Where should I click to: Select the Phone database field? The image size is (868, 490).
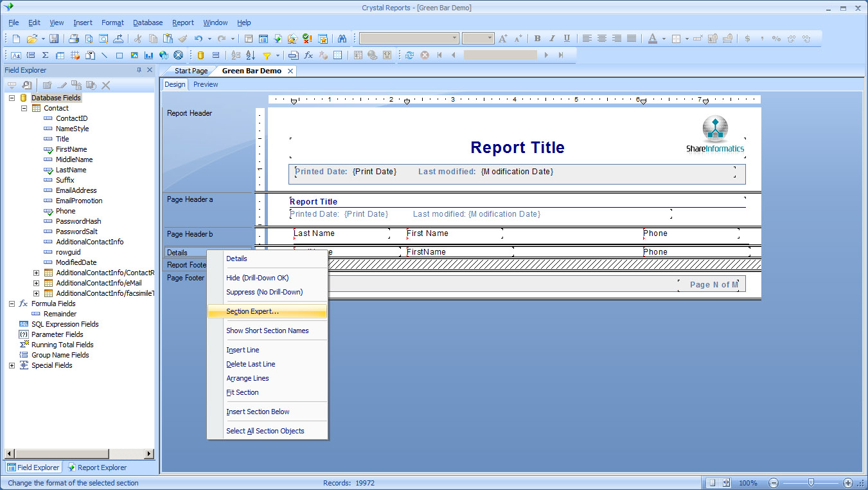(x=65, y=210)
